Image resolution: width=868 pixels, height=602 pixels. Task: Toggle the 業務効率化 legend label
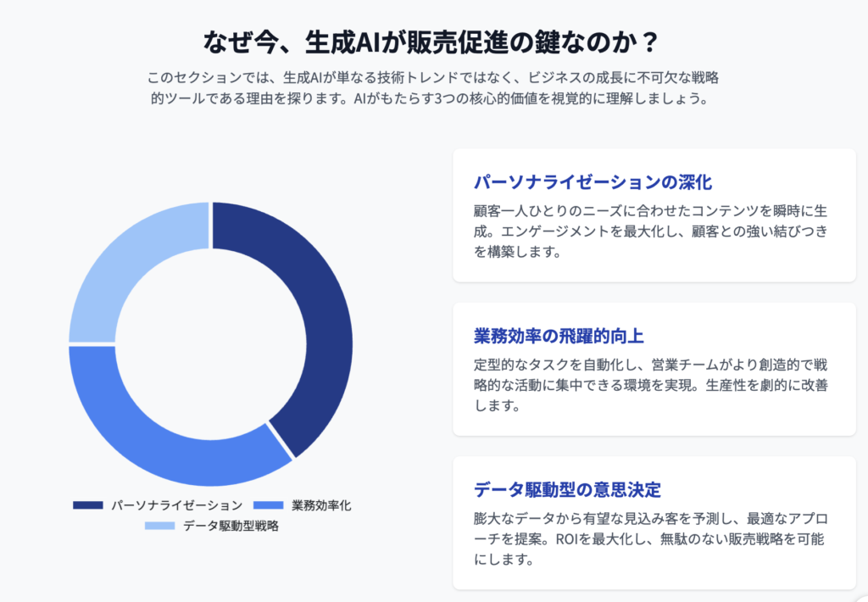point(321,505)
